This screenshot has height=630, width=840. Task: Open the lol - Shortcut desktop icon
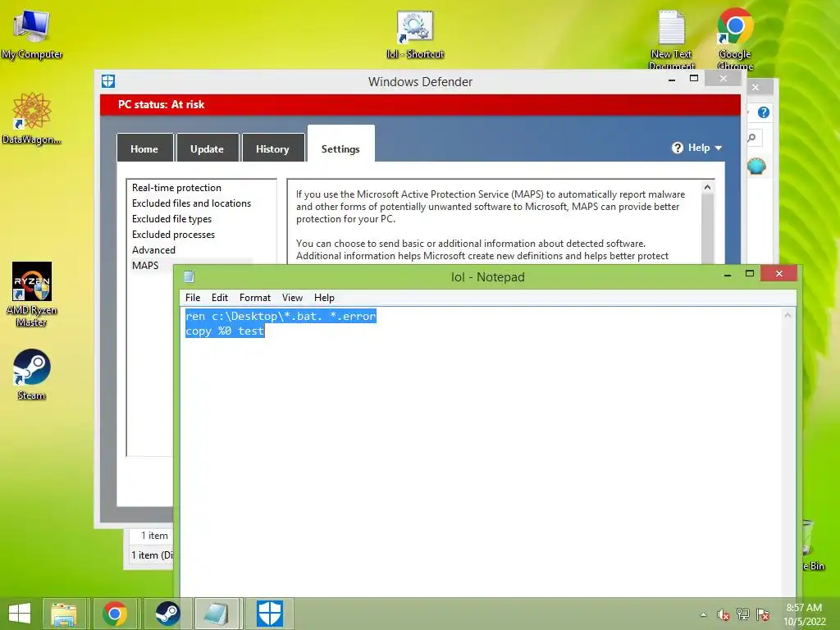tap(415, 34)
